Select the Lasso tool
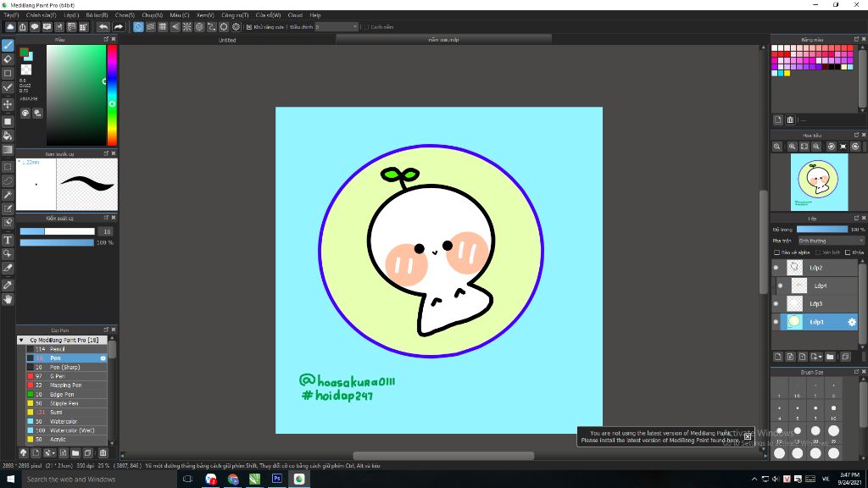Screen dimensions: 868x488 coord(8,180)
